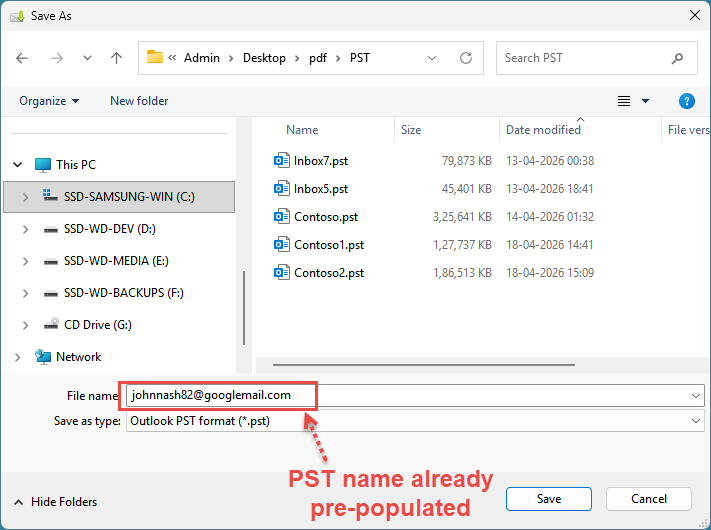Select the CD Drive (G:) entry
This screenshot has width=711, height=530.
(x=98, y=325)
